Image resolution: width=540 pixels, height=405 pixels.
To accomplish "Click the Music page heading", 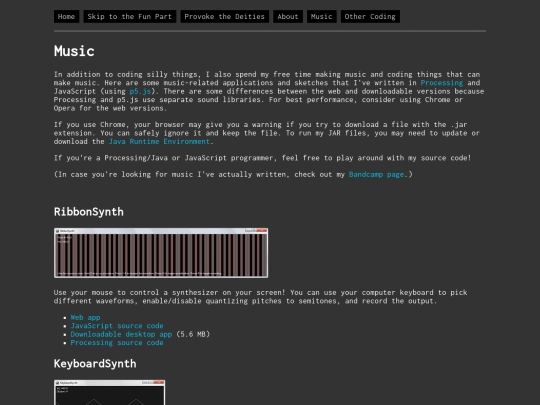I will 74,51.
